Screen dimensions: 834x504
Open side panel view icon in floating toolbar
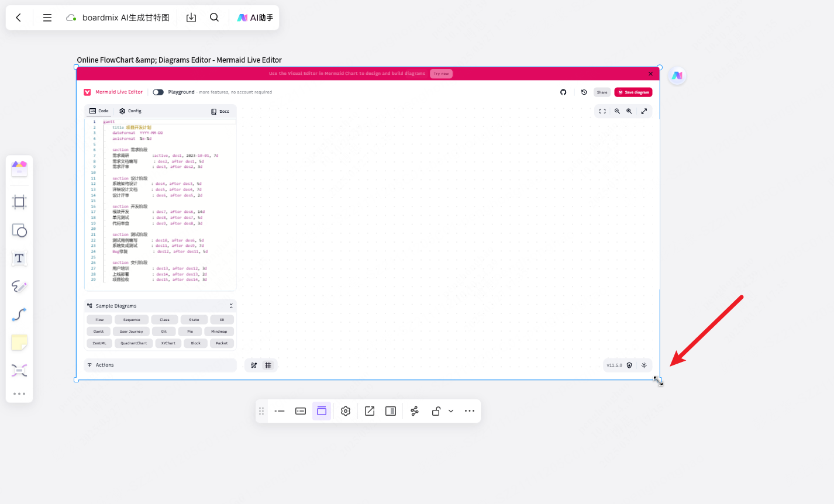click(x=391, y=411)
